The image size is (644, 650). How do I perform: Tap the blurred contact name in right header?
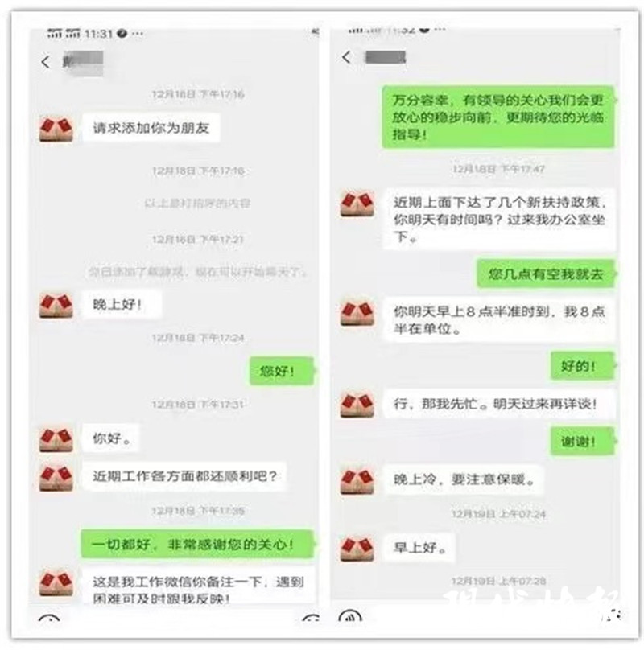point(385,57)
